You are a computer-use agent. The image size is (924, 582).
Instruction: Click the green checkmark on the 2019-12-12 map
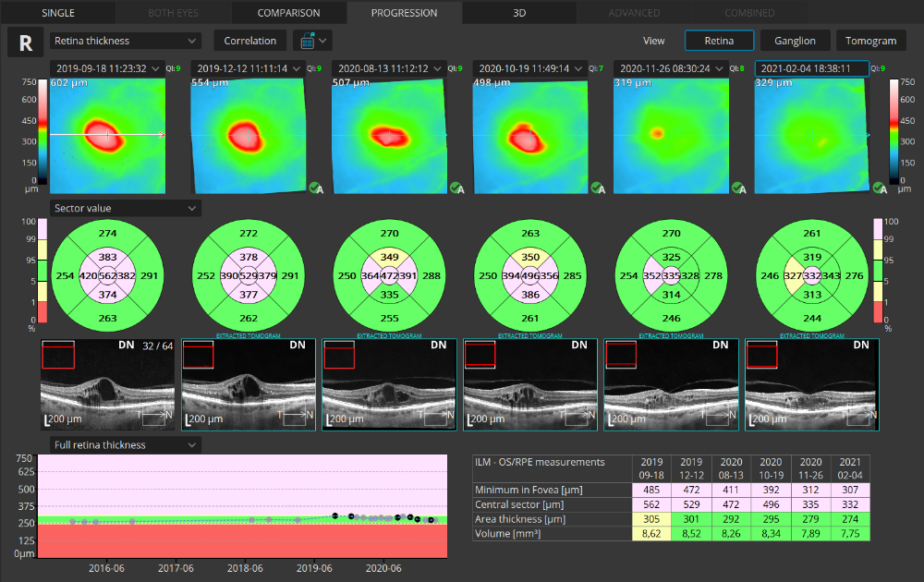pyautogui.click(x=316, y=188)
